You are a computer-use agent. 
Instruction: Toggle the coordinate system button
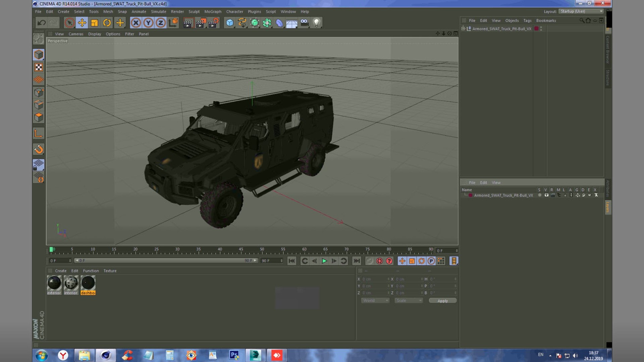point(173,23)
